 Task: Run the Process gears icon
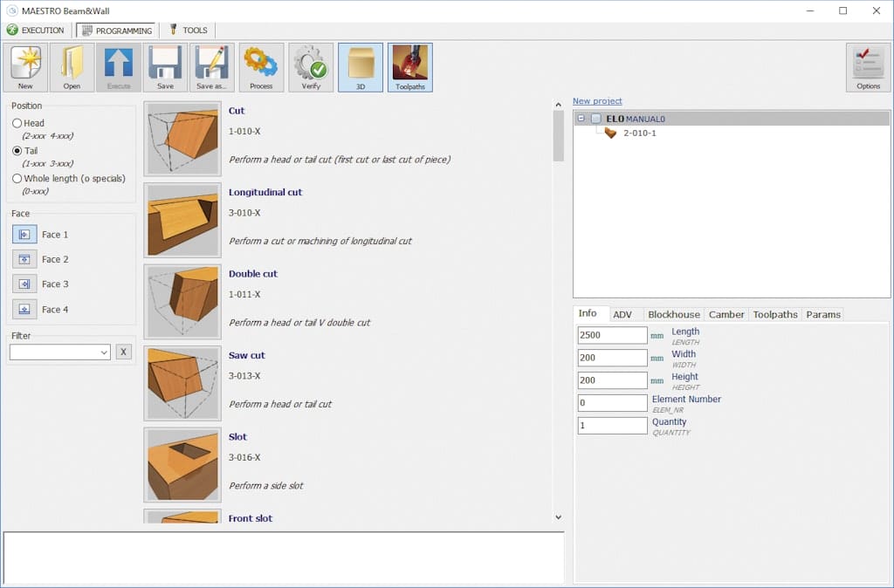pos(261,67)
